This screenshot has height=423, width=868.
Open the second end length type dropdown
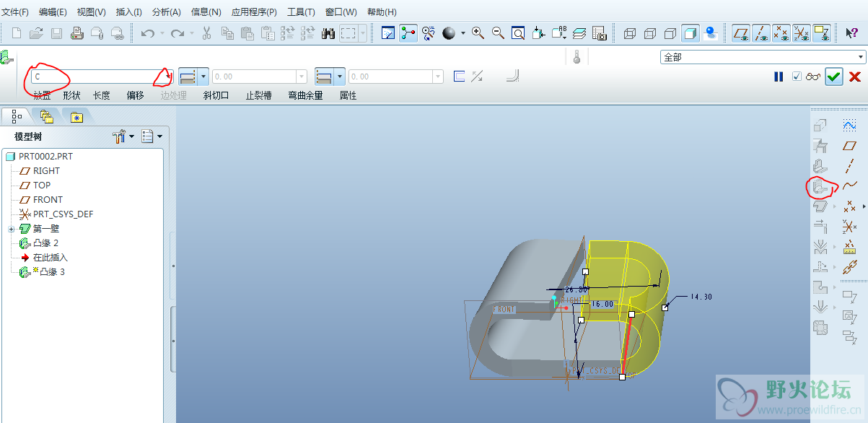click(x=340, y=77)
